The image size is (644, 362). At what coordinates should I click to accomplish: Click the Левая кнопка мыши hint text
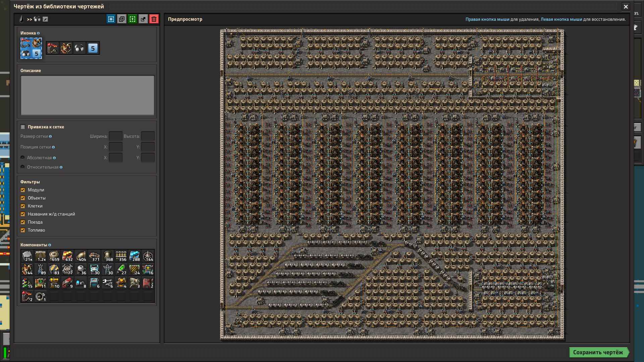tap(561, 19)
